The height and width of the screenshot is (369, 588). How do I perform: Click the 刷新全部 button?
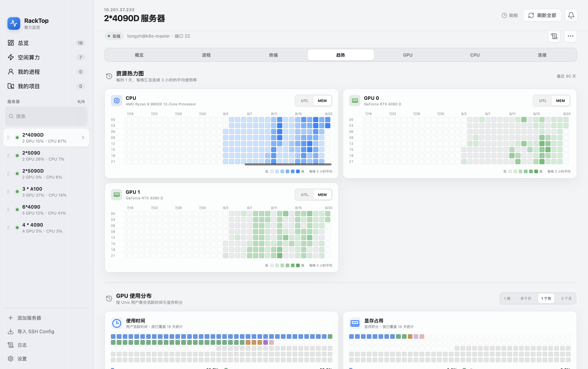point(542,15)
